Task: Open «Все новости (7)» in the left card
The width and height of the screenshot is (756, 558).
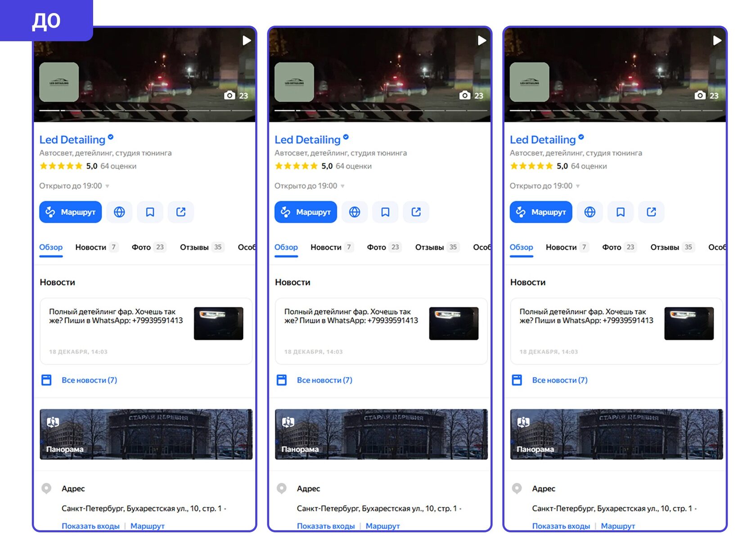Action: (x=89, y=380)
